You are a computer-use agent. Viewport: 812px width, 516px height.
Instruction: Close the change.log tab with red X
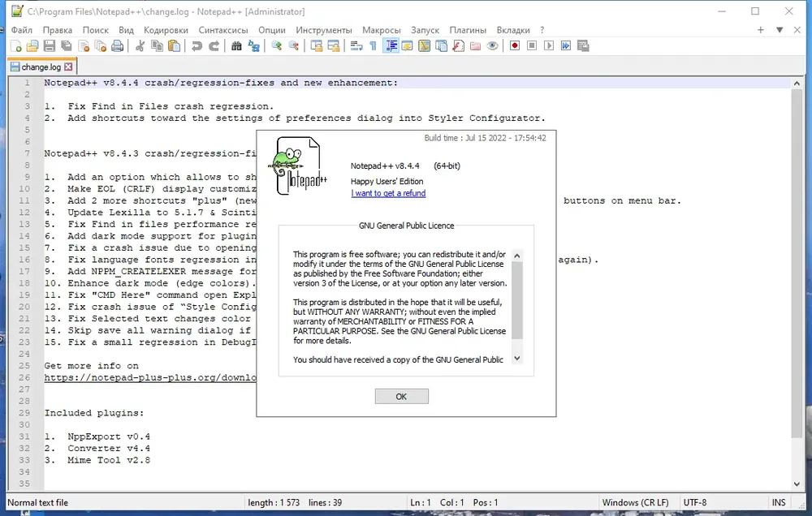point(68,67)
